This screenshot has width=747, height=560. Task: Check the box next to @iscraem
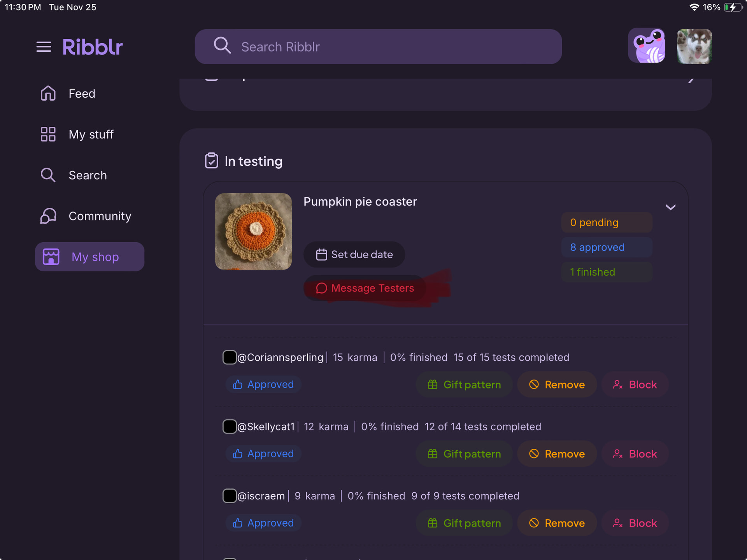pyautogui.click(x=230, y=495)
